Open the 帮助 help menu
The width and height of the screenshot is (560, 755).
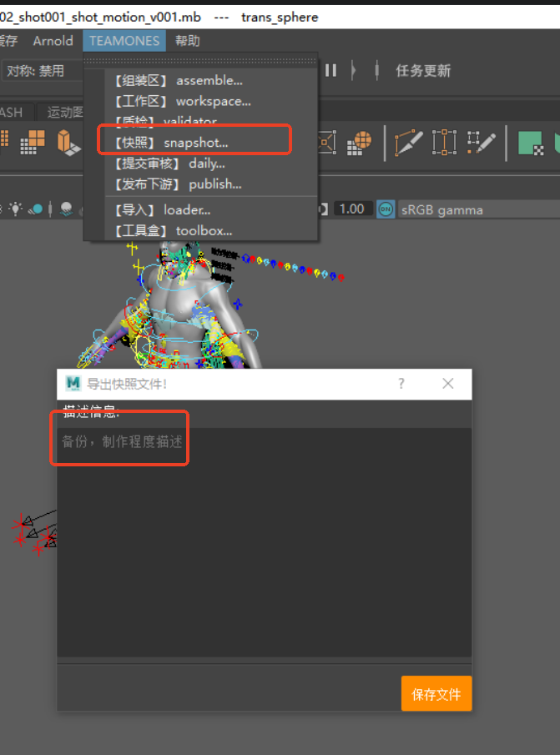pyautogui.click(x=187, y=41)
